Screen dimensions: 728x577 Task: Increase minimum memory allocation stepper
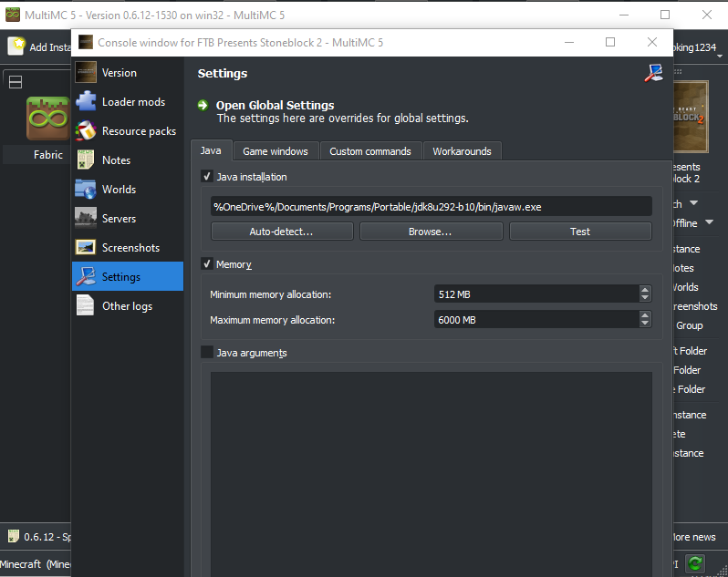pos(644,290)
